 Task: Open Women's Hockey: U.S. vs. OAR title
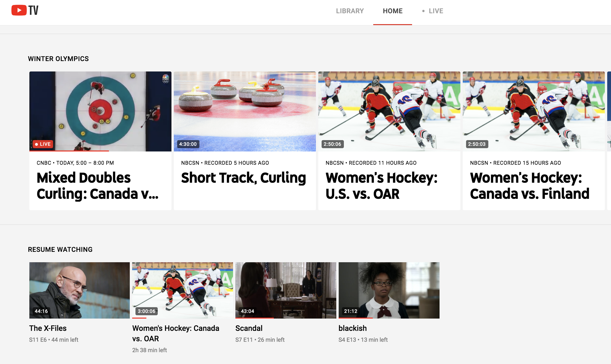(381, 186)
